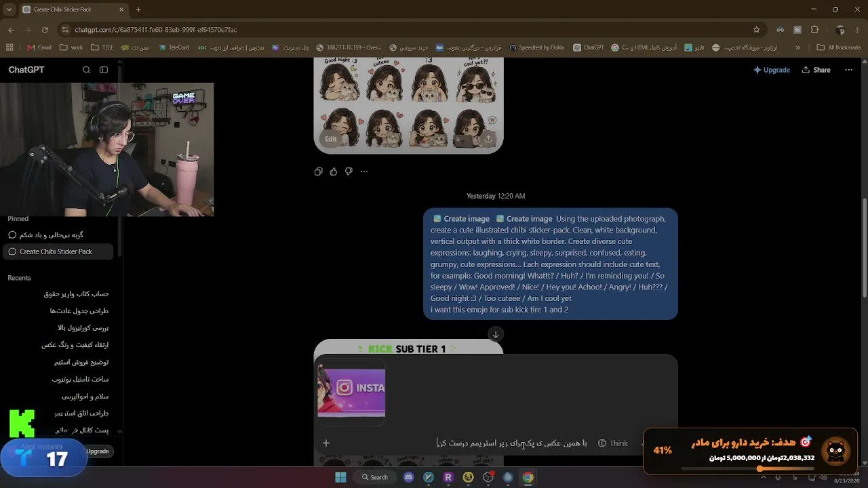Open the Chrome apps grid icon

[9, 47]
